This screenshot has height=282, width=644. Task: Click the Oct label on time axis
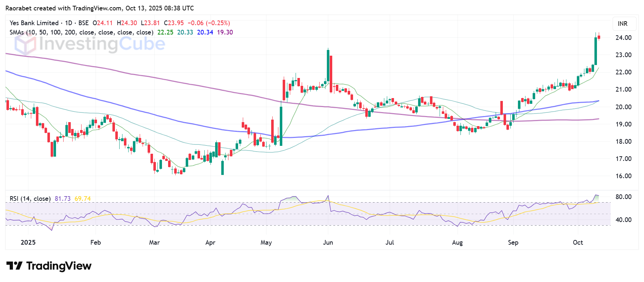578,242
